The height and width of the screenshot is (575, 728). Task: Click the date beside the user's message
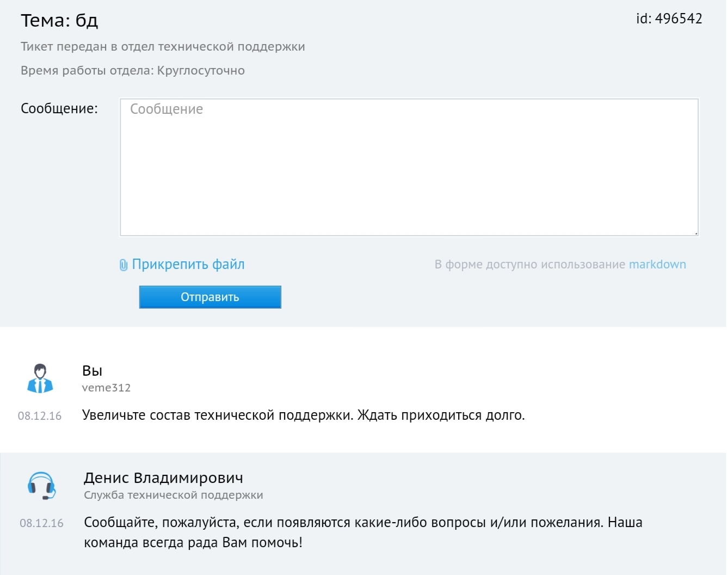40,416
